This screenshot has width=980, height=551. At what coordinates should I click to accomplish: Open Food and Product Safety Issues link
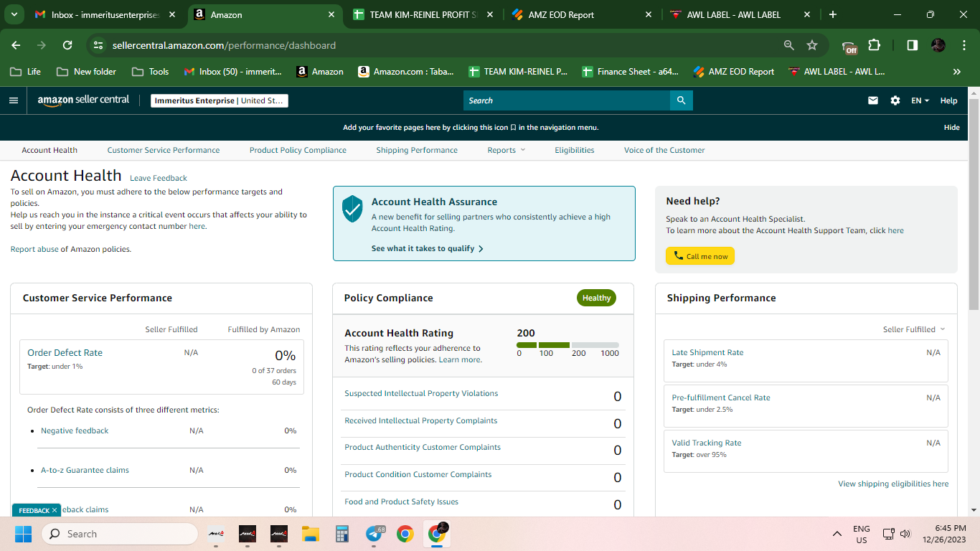click(x=401, y=501)
